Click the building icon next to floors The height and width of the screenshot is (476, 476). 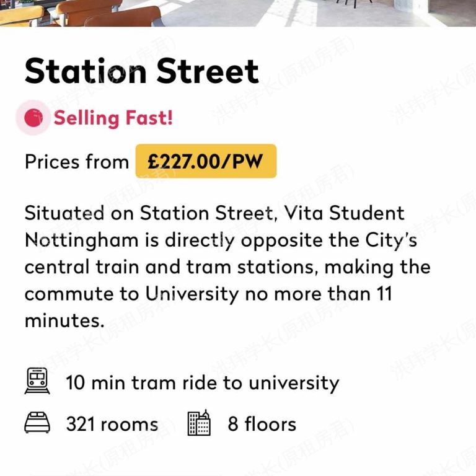[199, 422]
